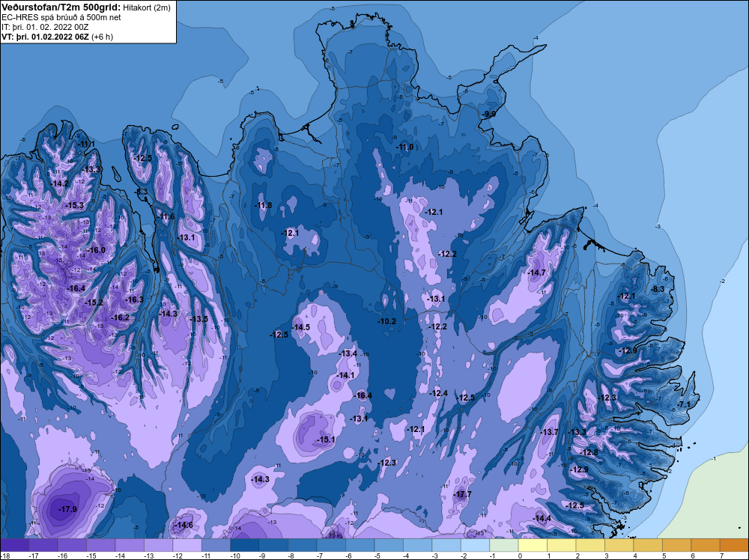This screenshot has width=749, height=560.
Task: Click the -15.1 temperature value
Action: click(326, 439)
